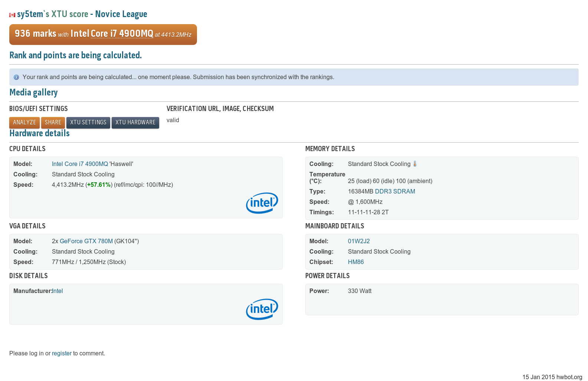
Task: Click Intel Core i7 4900MQ in the orange banner
Action: click(112, 33)
